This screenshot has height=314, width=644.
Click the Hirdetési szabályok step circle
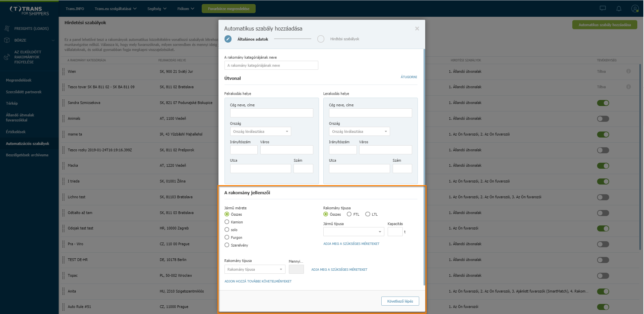[x=321, y=39]
